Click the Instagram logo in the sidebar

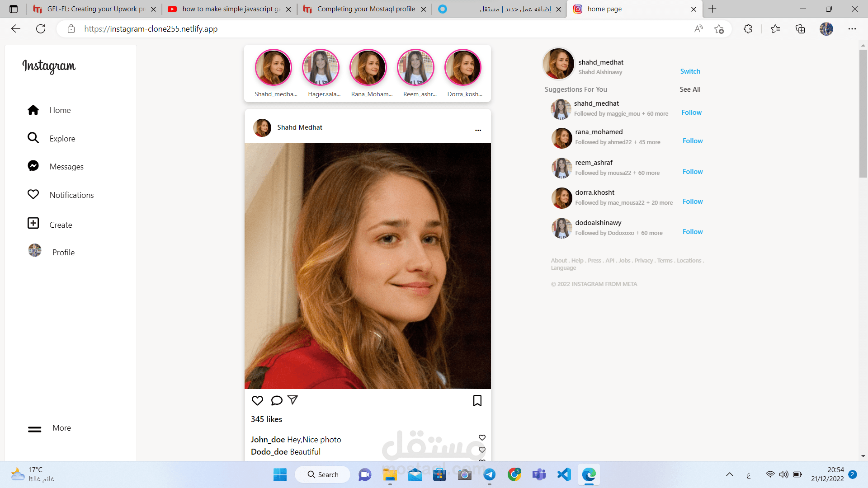coord(49,66)
